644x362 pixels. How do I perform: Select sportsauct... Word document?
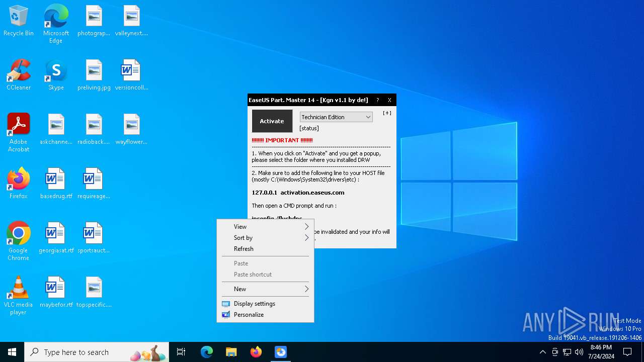(x=94, y=238)
